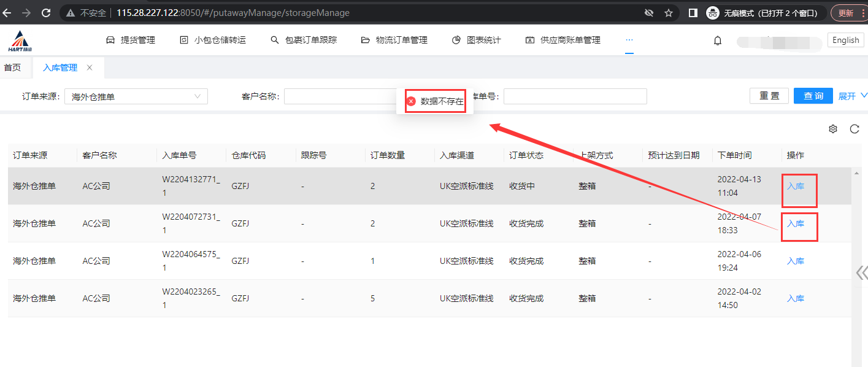This screenshot has width=868, height=367.
Task: Open the more menu ellipsis
Action: tap(629, 39)
